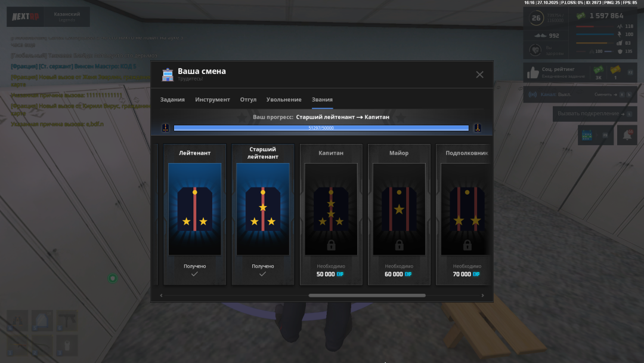Click the Соц. рейтинг thumbs-up icon
Screen dimensions: 644x363
tap(533, 73)
